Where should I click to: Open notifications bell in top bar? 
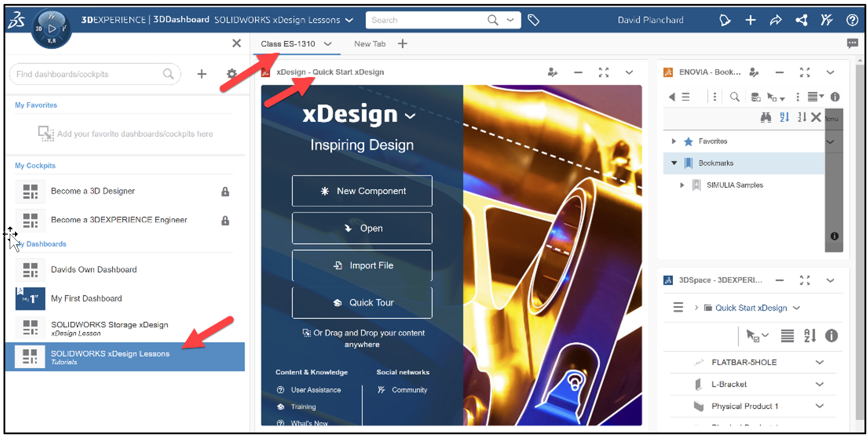725,20
